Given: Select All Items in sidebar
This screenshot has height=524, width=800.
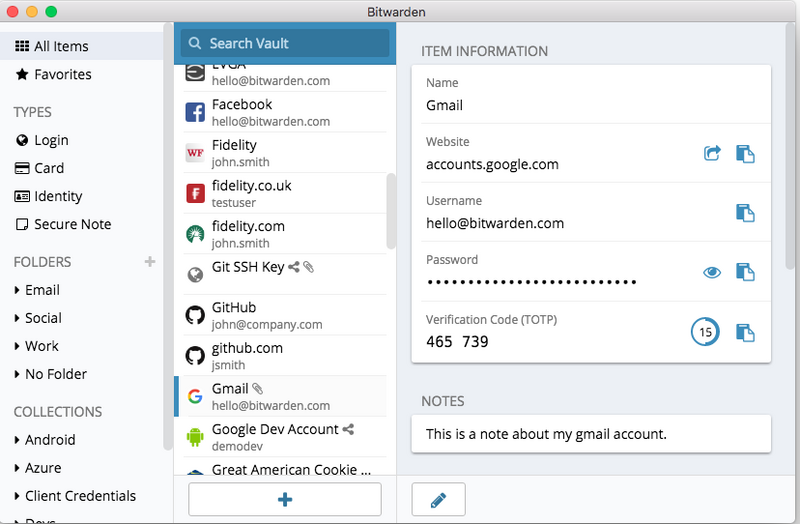Looking at the screenshot, I should pos(61,46).
